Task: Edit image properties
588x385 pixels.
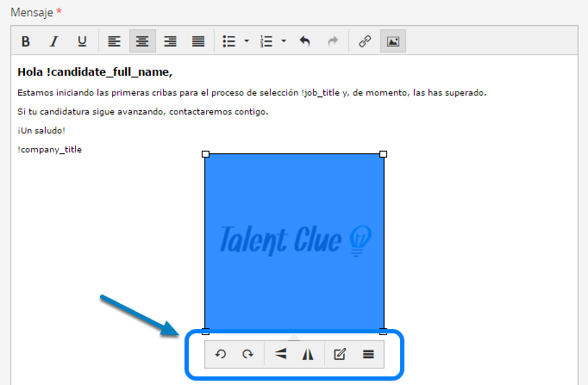Action: coord(340,354)
